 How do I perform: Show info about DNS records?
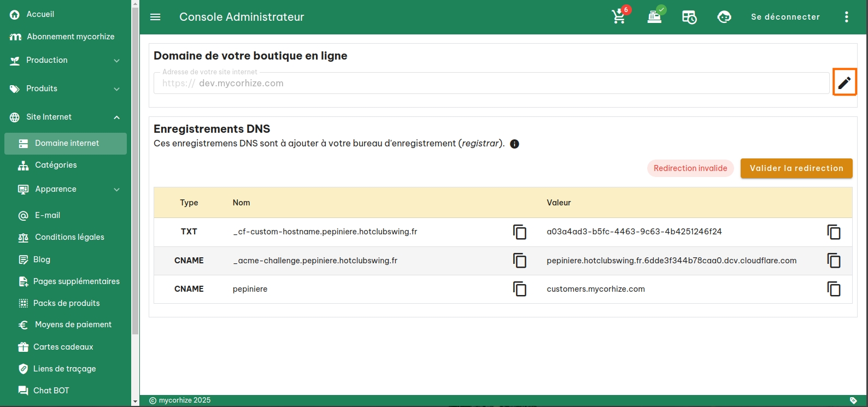pyautogui.click(x=514, y=144)
